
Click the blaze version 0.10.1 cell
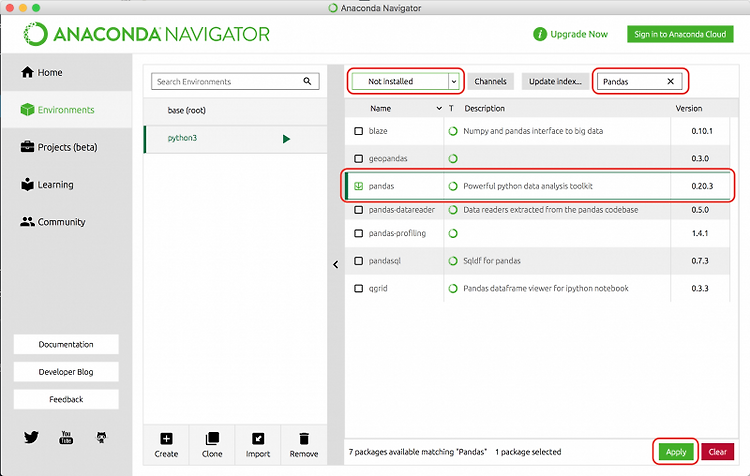702,131
